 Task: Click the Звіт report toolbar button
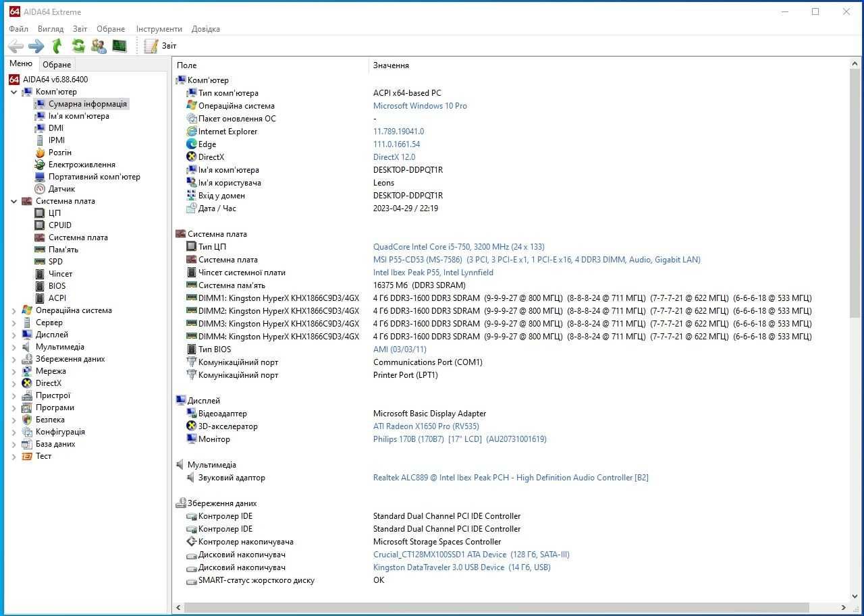click(x=161, y=46)
